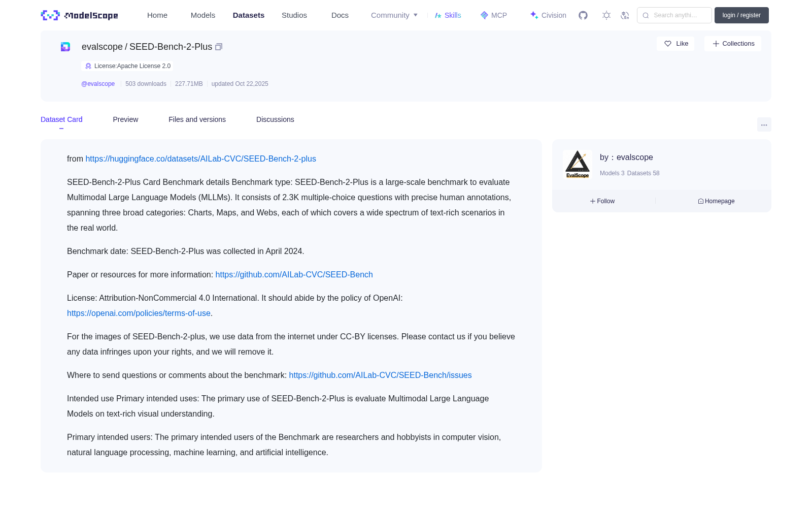Click the SEED-Bench-2-Plus dataset title

(x=171, y=47)
